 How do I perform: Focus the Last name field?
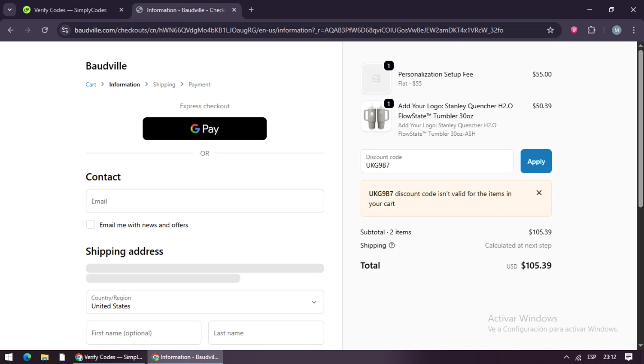click(266, 333)
